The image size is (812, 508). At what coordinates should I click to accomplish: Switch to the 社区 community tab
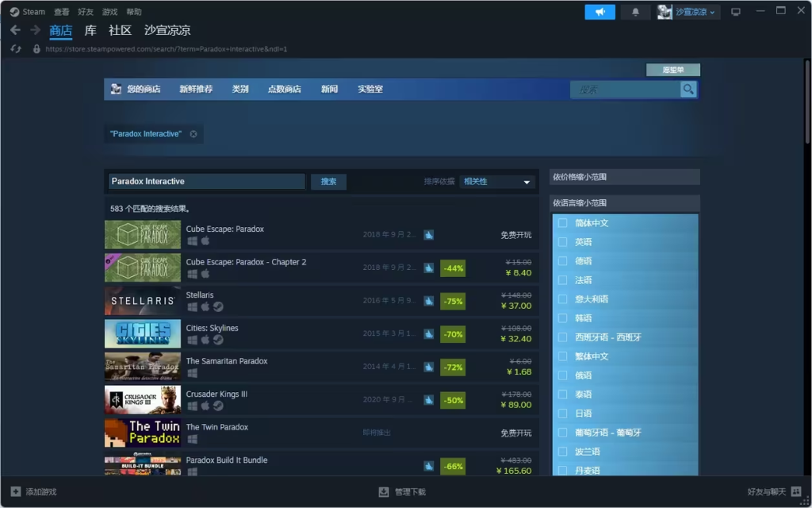[x=121, y=31]
